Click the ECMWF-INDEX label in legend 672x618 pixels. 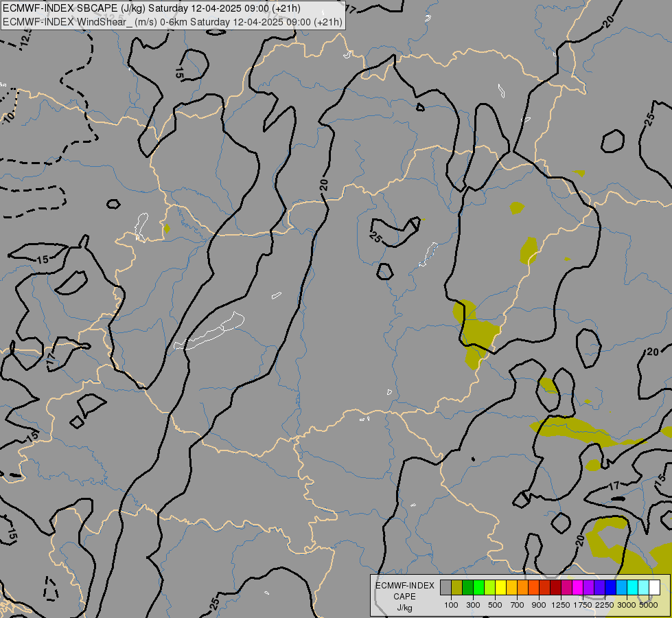(x=404, y=586)
